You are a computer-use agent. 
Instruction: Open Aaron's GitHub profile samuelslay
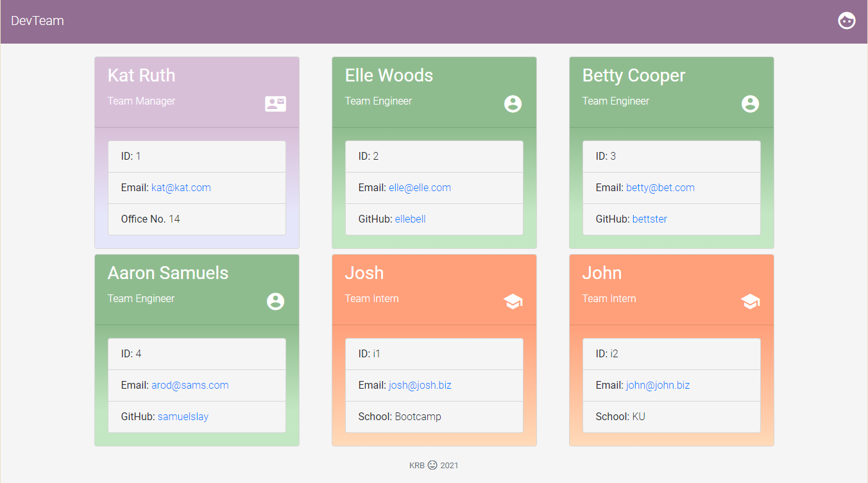[x=183, y=416]
